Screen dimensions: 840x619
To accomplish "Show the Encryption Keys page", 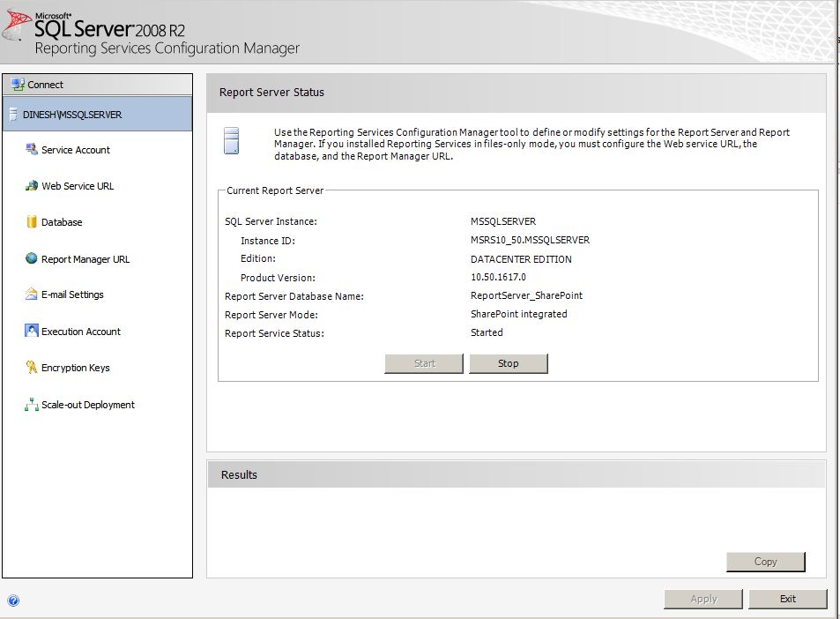I will 76,368.
